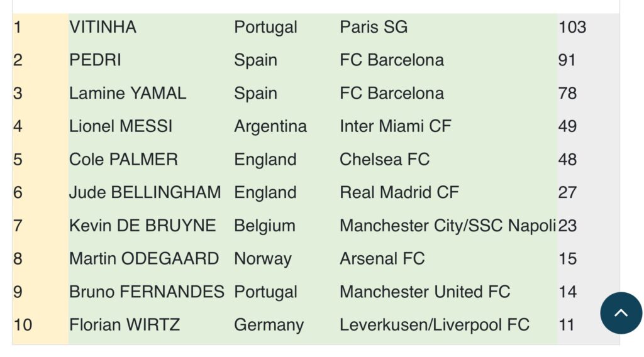Screen dimensions: 644x357
Task: Click Leverkusen/Liverpool FC club text
Action: click(x=434, y=325)
